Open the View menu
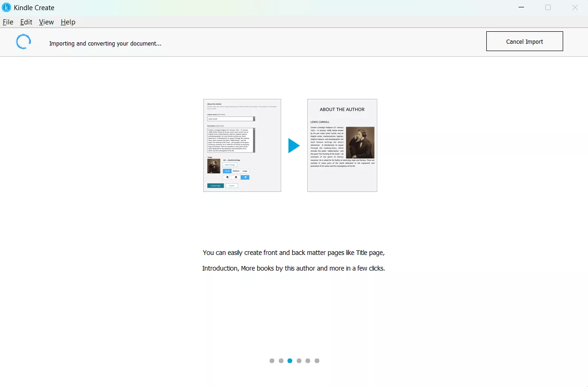The image size is (588, 387). click(46, 22)
